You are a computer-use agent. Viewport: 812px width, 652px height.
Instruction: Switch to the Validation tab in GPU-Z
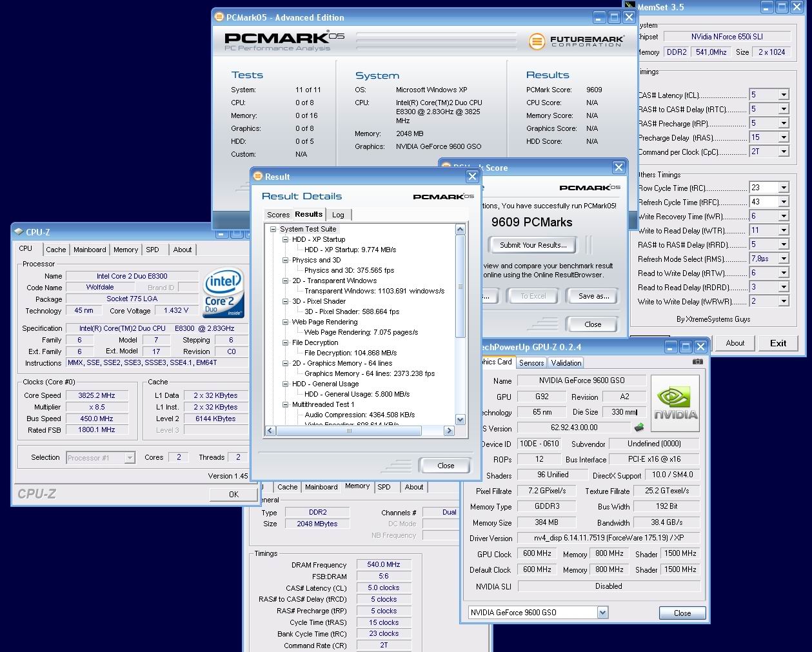(x=566, y=363)
